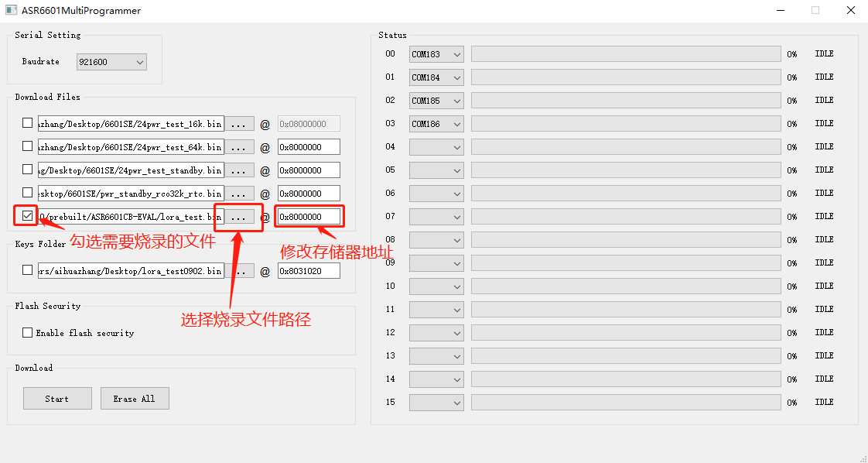868x463 pixels.
Task: Tick checkbox for 24pwr_test_standby.bin file
Action: point(27,170)
